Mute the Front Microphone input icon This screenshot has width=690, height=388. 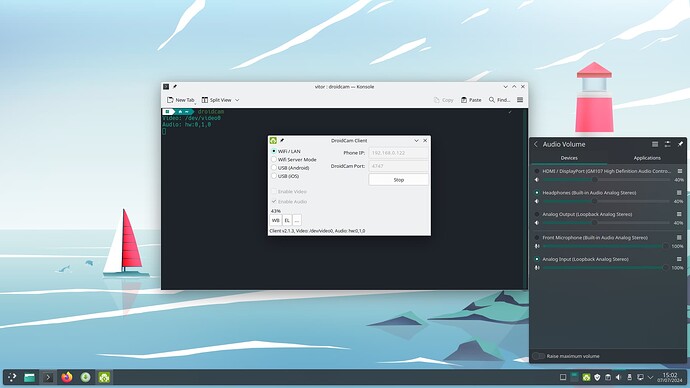point(537,246)
